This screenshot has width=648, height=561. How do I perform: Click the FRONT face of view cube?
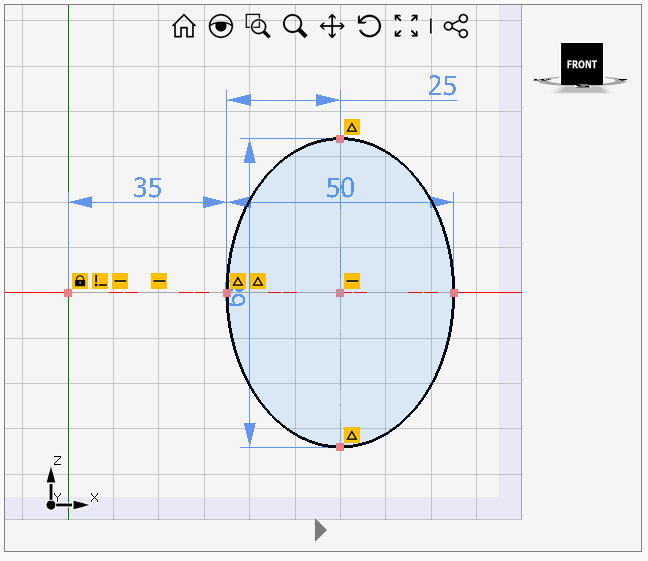pos(581,64)
